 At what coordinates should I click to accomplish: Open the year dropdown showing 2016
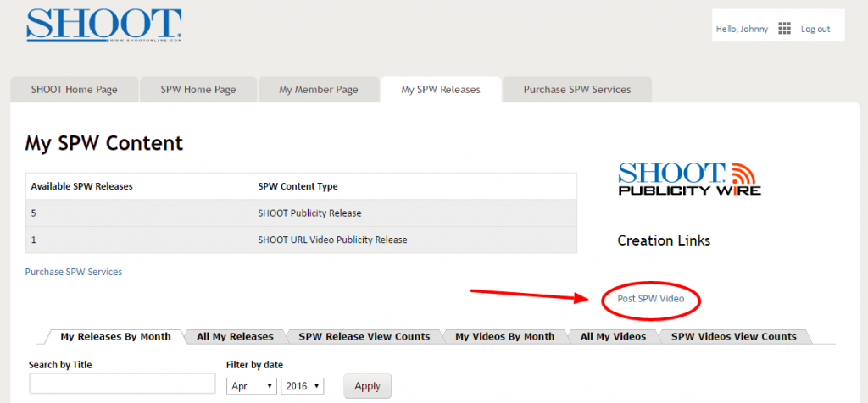(x=303, y=386)
